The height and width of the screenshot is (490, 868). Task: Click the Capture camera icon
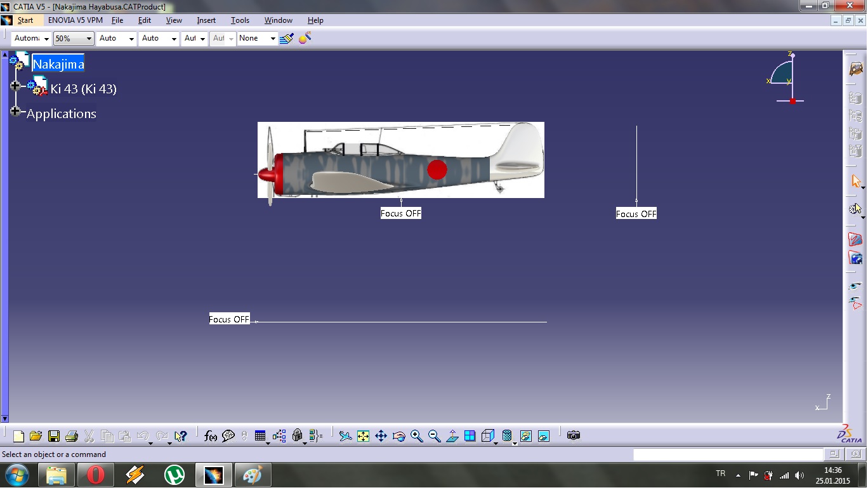574,436
